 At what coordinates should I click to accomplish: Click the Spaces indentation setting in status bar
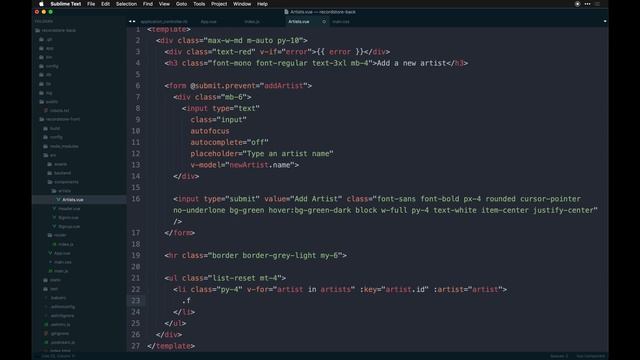coord(559,356)
